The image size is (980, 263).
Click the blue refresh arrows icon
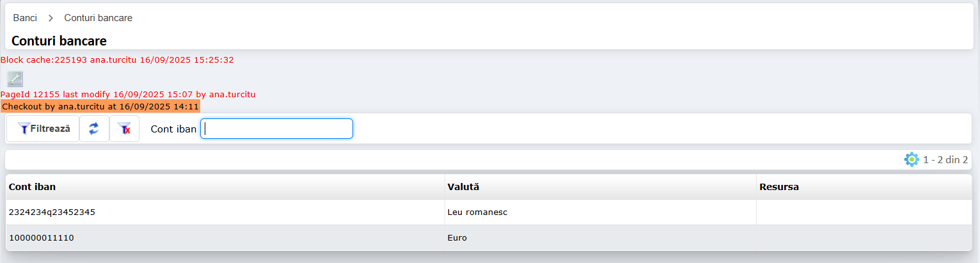coord(94,129)
